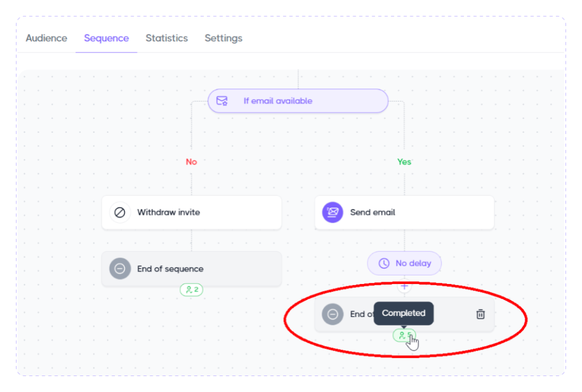Add a step with the plus button
Screen dimensions: 582x392
(405, 286)
